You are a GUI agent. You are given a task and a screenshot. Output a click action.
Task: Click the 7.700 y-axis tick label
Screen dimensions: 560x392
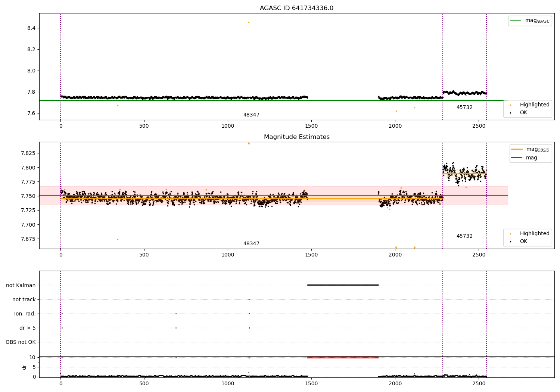click(28, 225)
